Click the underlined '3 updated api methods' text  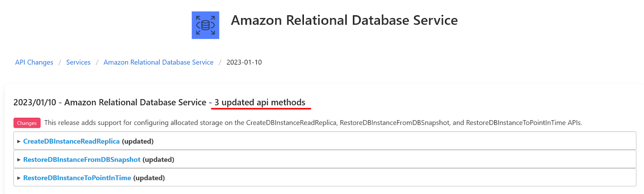click(x=260, y=102)
